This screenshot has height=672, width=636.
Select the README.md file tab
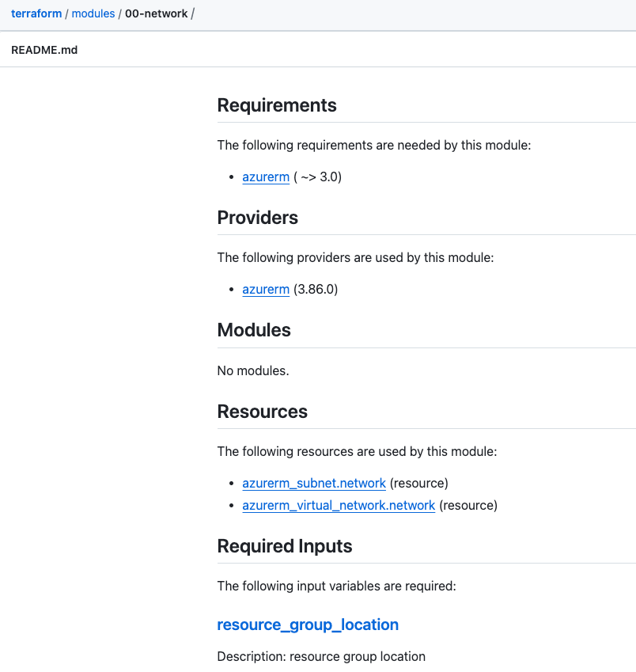click(44, 49)
